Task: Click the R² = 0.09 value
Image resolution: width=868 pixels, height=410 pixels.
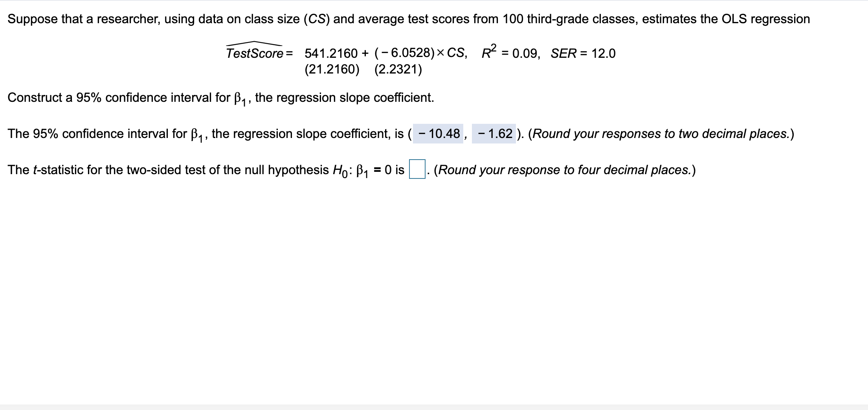Action: [511, 51]
